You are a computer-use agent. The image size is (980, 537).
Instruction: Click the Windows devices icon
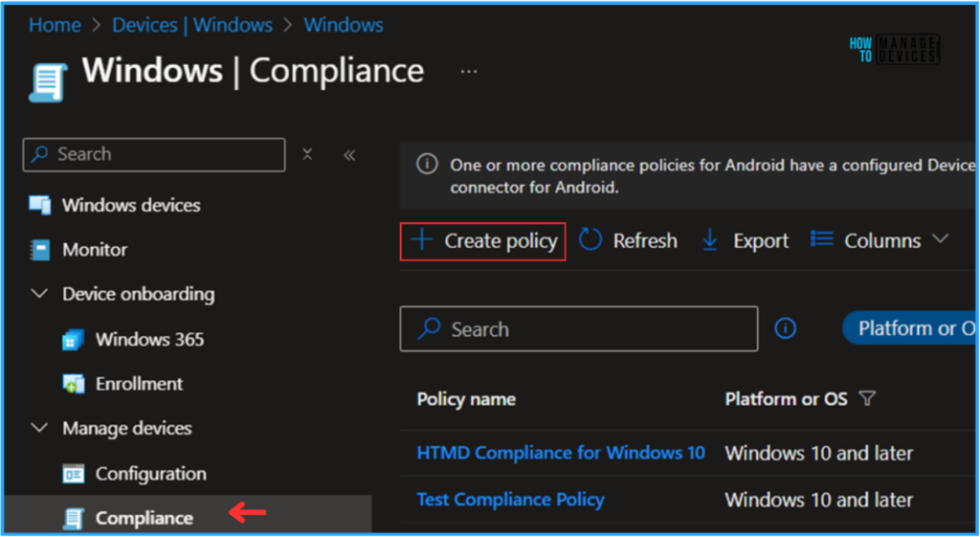pyautogui.click(x=40, y=205)
